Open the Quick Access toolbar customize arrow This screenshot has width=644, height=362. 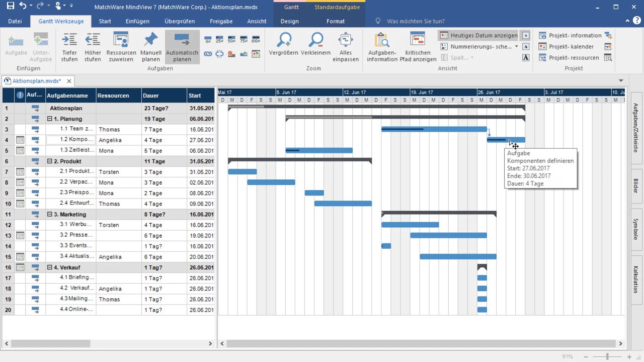[71, 7]
